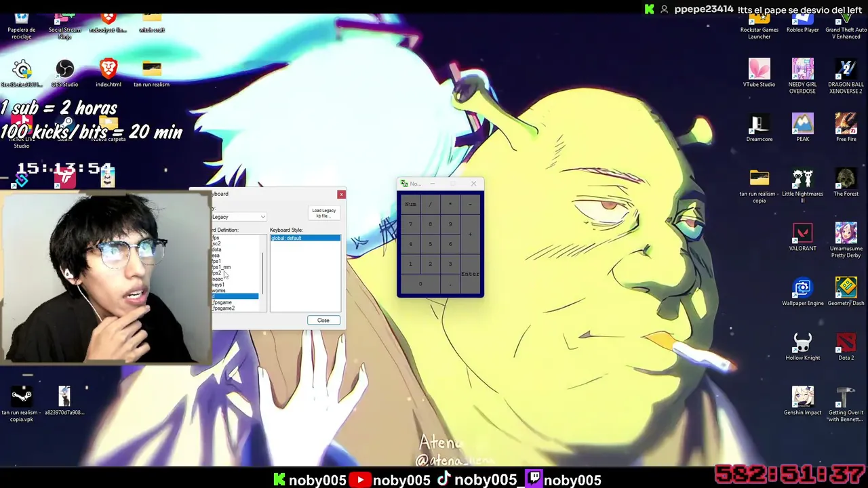Click the Close button in keyboard dialog
Screen dimensions: 868x488
(x=323, y=321)
